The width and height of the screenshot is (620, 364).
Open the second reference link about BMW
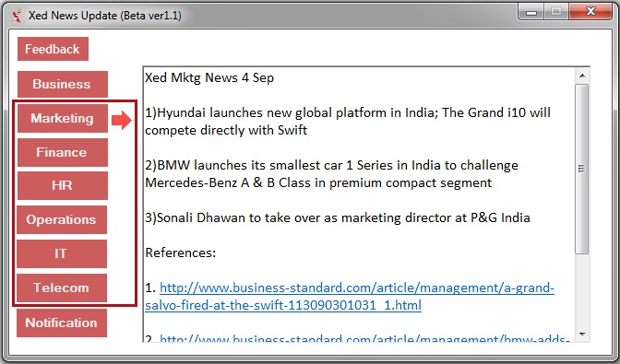[x=364, y=339]
